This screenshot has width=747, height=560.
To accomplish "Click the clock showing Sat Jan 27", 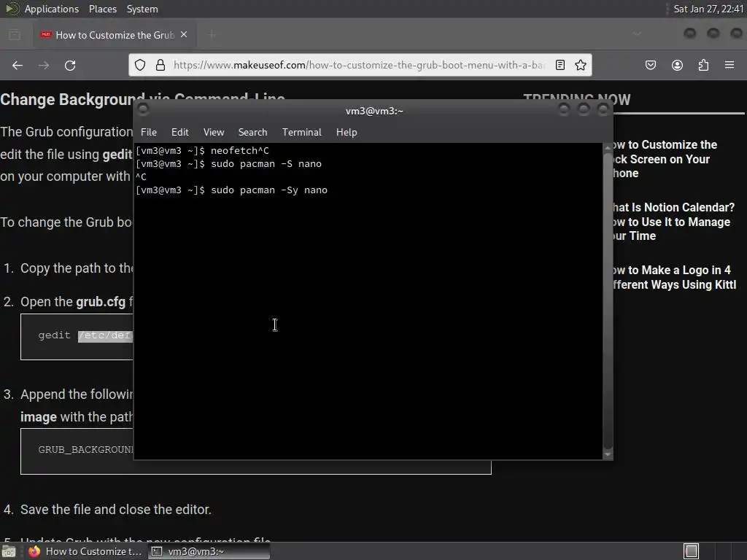I will tap(708, 9).
